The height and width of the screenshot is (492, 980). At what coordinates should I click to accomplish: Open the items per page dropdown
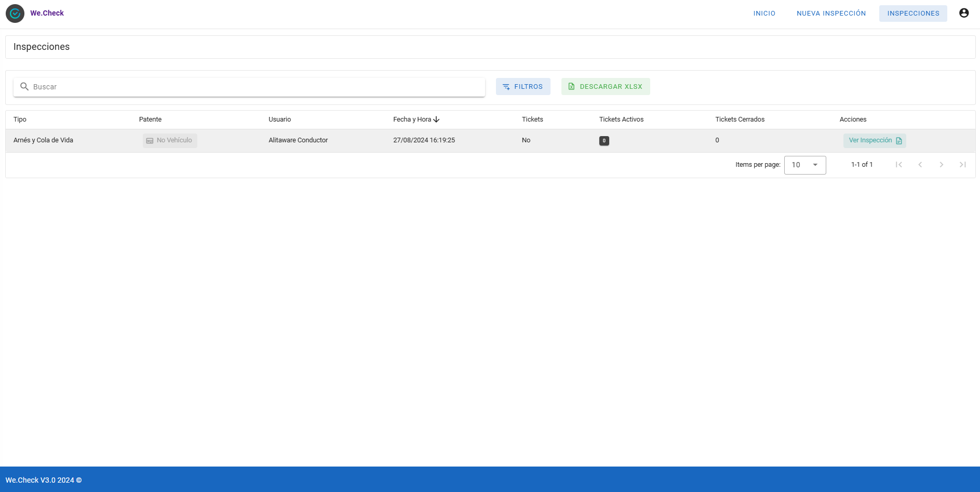coord(804,165)
